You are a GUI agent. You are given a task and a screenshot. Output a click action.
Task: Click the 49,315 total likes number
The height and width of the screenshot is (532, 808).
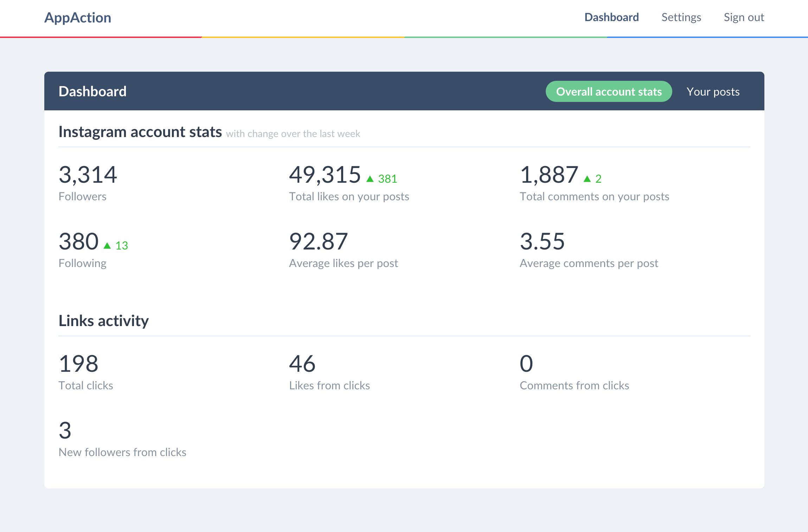tap(325, 175)
